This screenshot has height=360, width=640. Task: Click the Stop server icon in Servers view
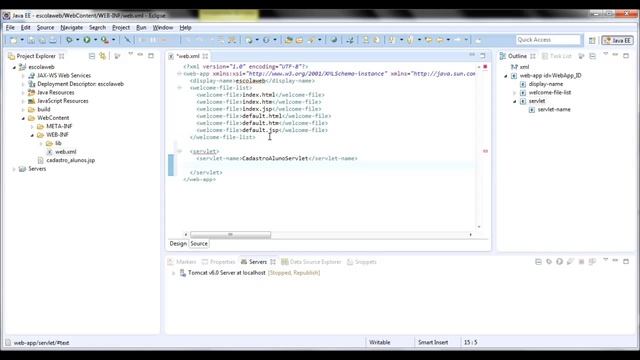(x=581, y=262)
